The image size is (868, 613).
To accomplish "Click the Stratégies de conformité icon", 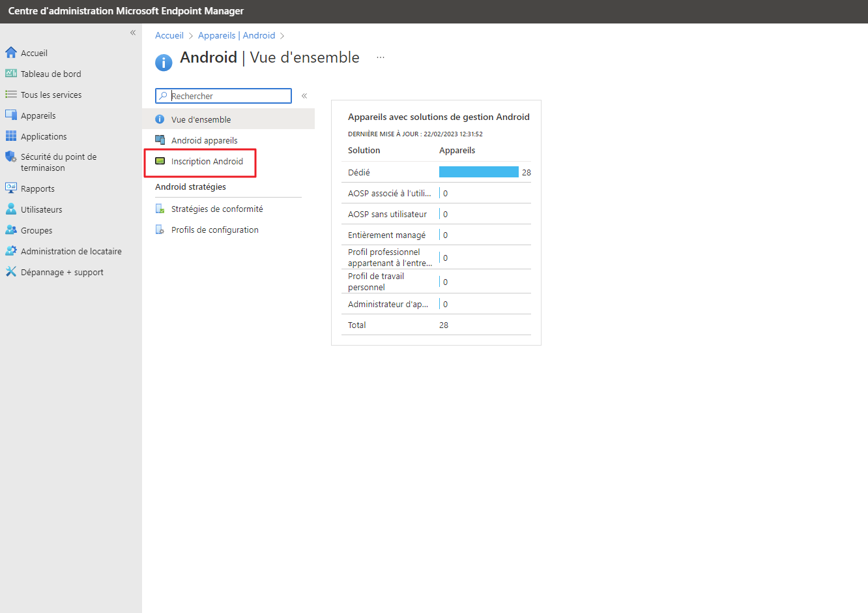I will pyautogui.click(x=160, y=209).
